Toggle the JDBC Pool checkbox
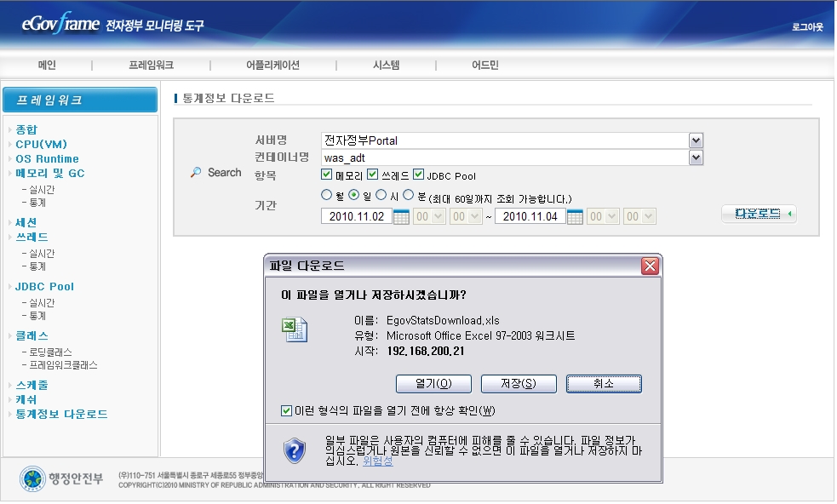Screen dimensions: 837x504 tap(419, 175)
